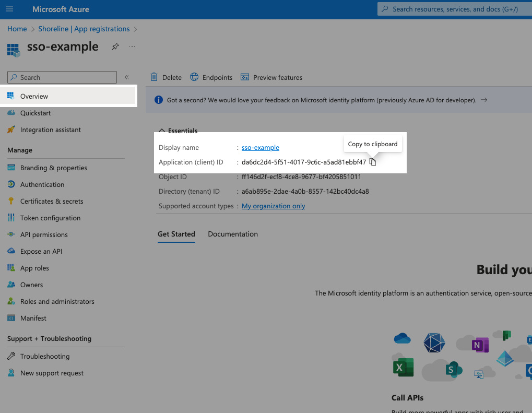Click the New support request icon
The height and width of the screenshot is (413, 532).
point(11,373)
